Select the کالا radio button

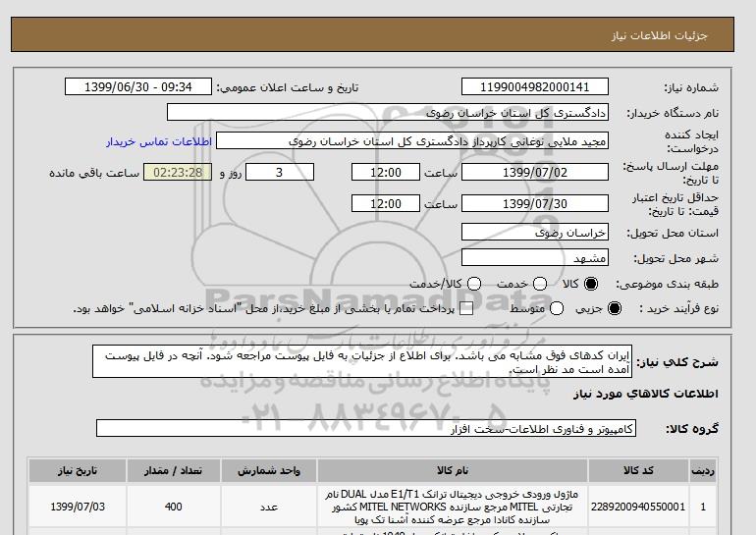[x=591, y=284]
